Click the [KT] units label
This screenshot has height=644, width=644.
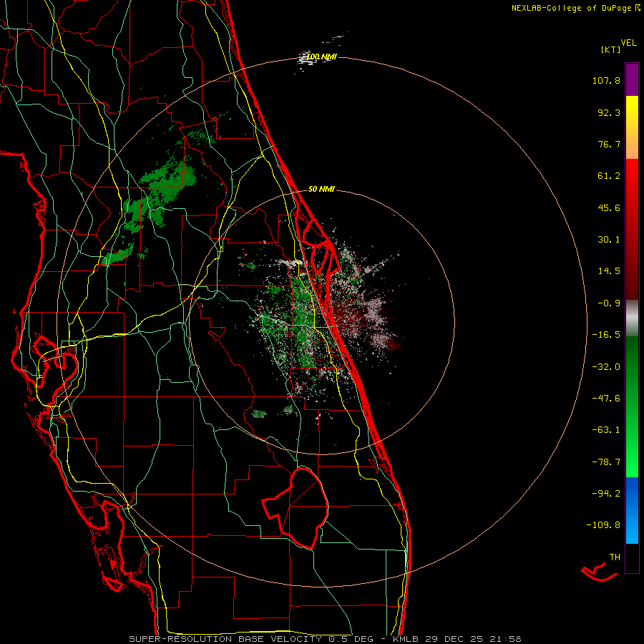[x=610, y=49]
